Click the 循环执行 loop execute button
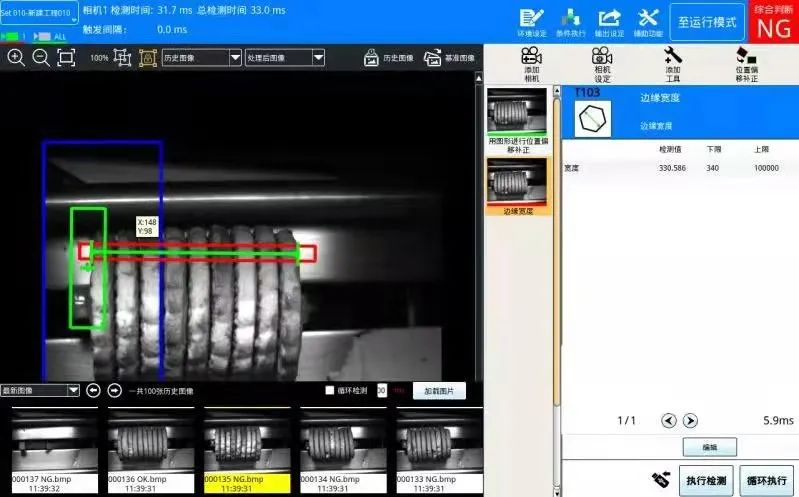 tap(766, 480)
